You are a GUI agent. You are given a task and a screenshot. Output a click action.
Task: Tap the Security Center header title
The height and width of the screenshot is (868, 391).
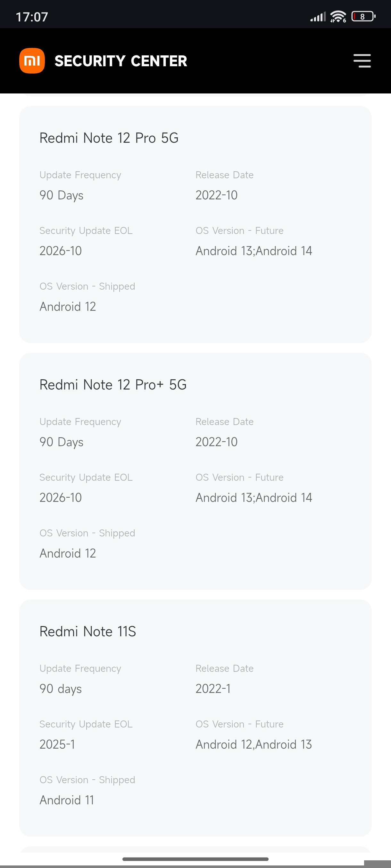coord(121,61)
